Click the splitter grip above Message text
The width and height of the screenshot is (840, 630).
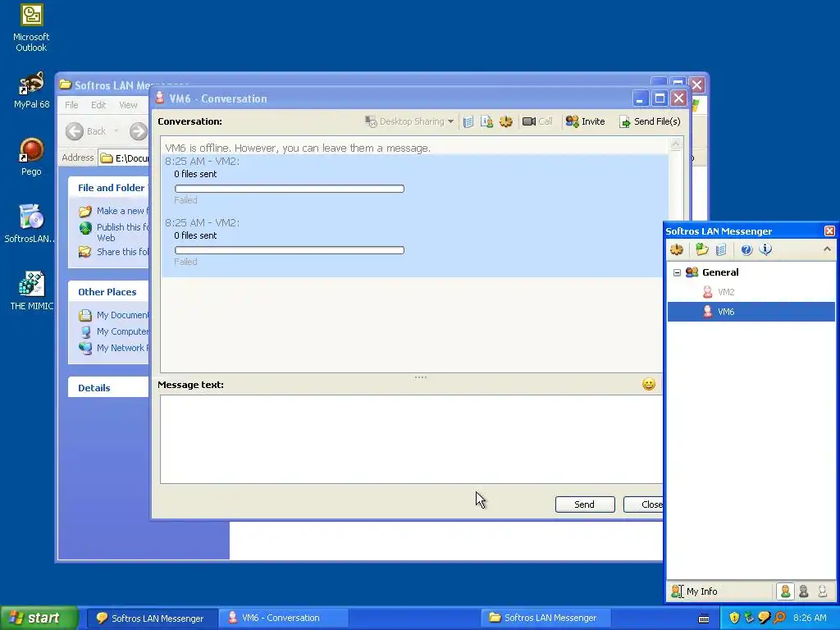(421, 377)
